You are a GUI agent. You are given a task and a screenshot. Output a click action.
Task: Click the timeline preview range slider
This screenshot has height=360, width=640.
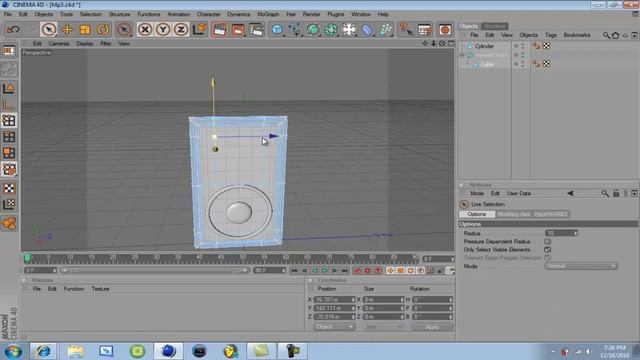pos(155,271)
